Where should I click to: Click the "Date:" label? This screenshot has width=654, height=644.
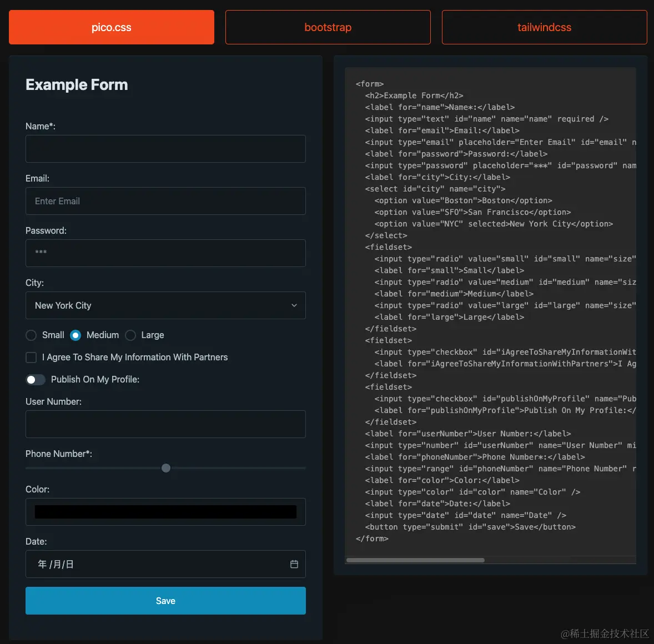(36, 541)
